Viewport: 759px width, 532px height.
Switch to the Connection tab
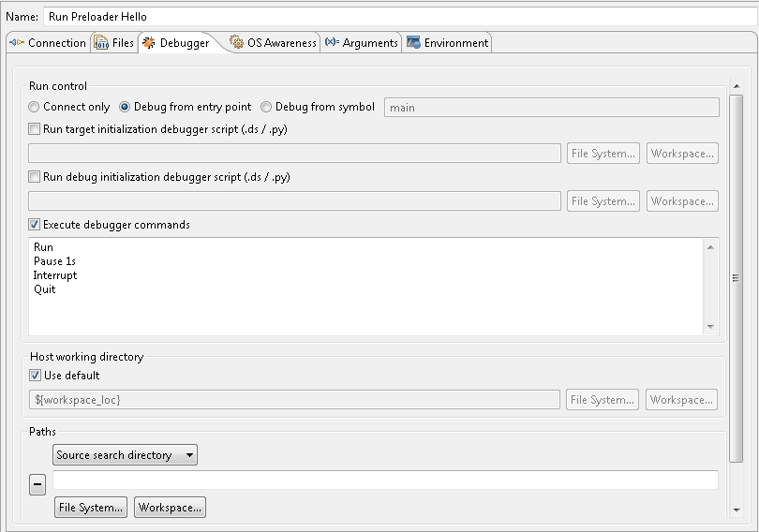[x=48, y=42]
